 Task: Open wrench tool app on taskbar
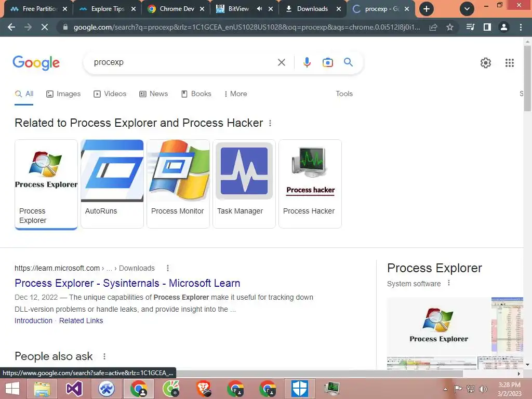click(x=106, y=389)
